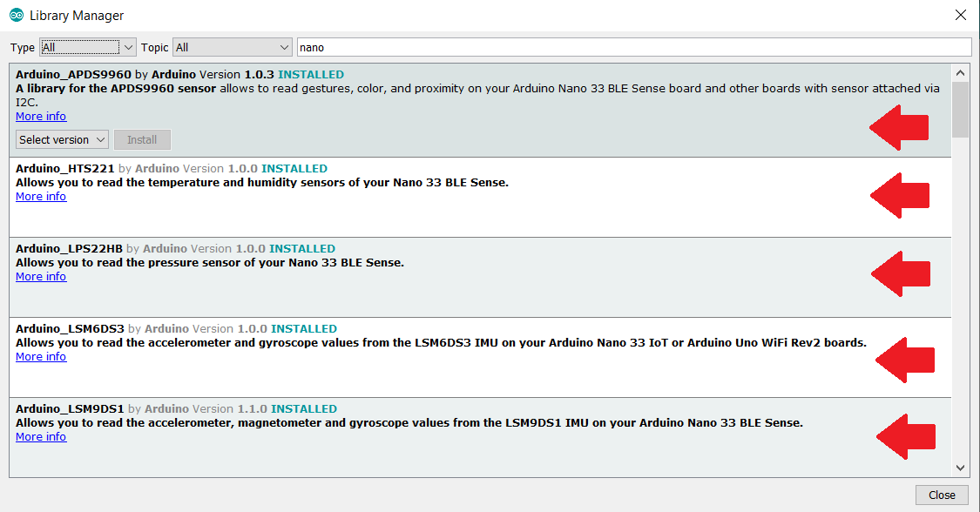Click the scrollbar up arrow

pos(960,73)
